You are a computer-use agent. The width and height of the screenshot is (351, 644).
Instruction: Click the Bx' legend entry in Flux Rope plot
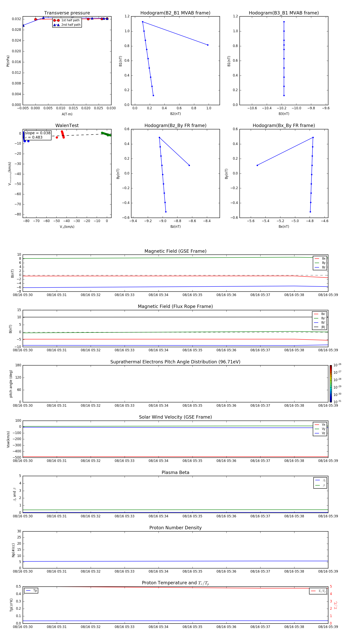tap(320, 314)
